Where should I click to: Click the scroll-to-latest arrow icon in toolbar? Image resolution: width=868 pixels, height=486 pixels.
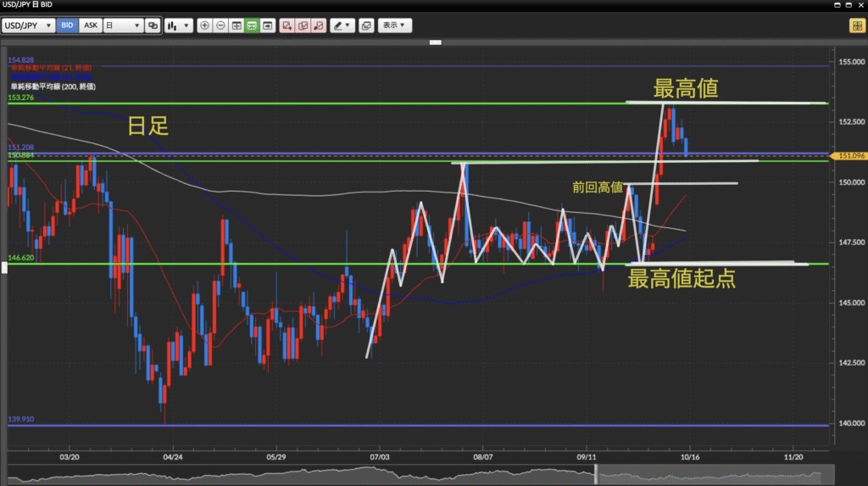(268, 25)
